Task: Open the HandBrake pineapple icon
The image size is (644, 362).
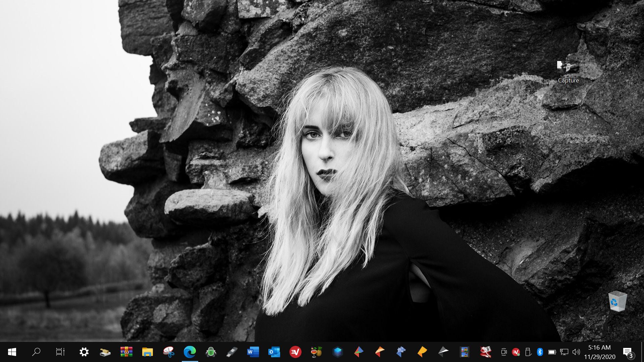Action: (316, 352)
